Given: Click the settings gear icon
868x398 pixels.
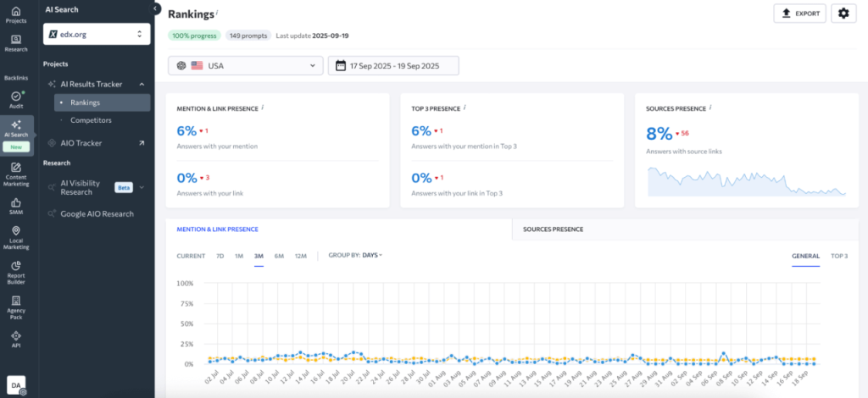Looking at the screenshot, I should click(843, 14).
